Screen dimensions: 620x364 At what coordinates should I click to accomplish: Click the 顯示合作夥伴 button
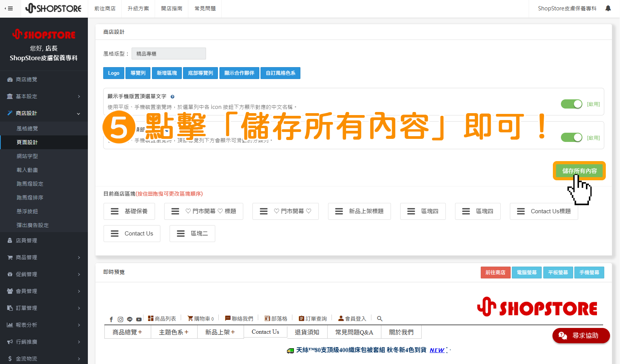pos(239,73)
